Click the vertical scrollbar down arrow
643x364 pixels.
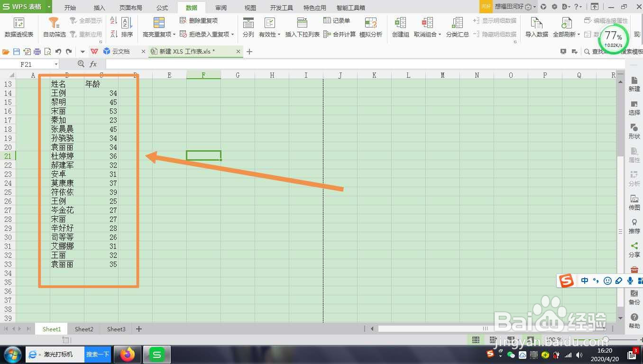[621, 318]
